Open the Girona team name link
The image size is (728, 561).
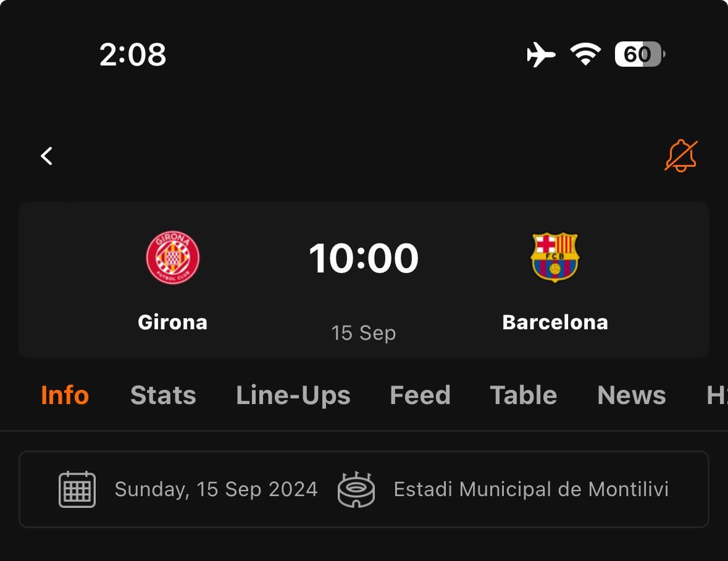[173, 322]
